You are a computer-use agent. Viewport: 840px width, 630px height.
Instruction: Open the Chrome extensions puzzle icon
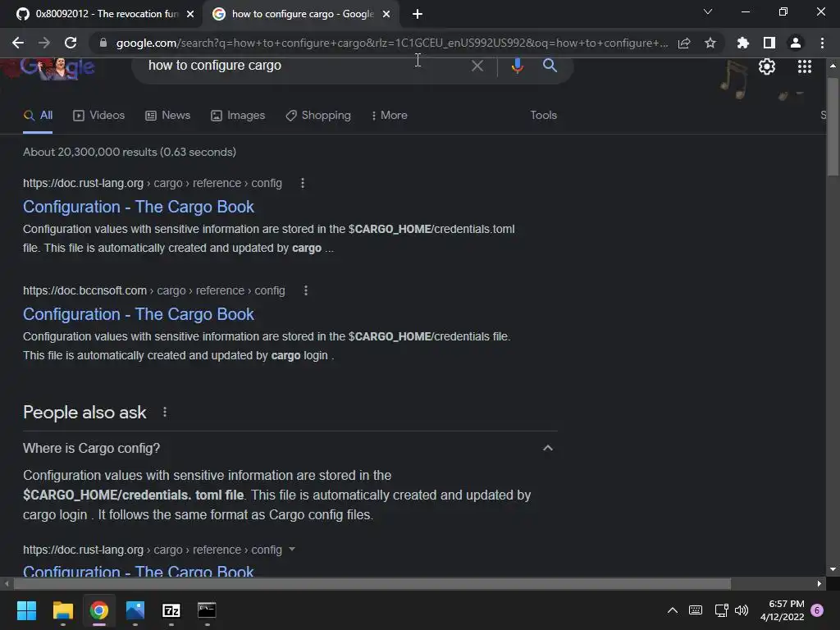click(x=742, y=43)
